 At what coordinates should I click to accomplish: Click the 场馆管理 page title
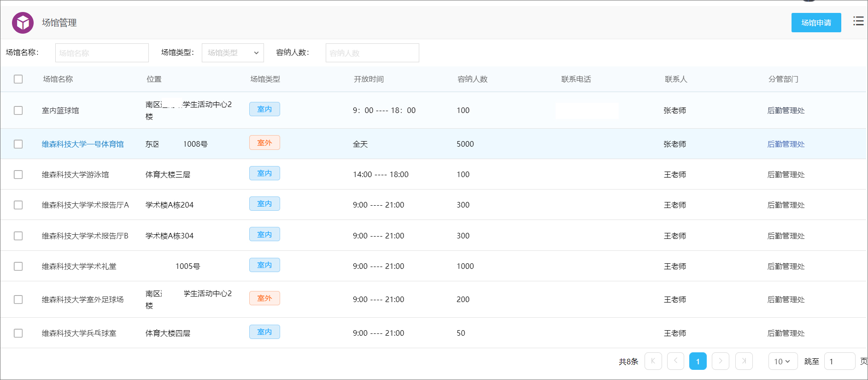point(59,23)
